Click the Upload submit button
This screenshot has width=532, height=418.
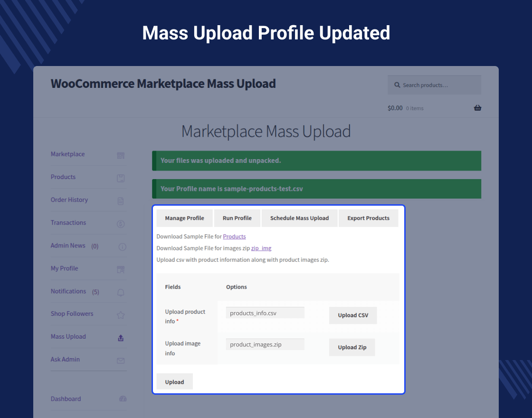[174, 382]
